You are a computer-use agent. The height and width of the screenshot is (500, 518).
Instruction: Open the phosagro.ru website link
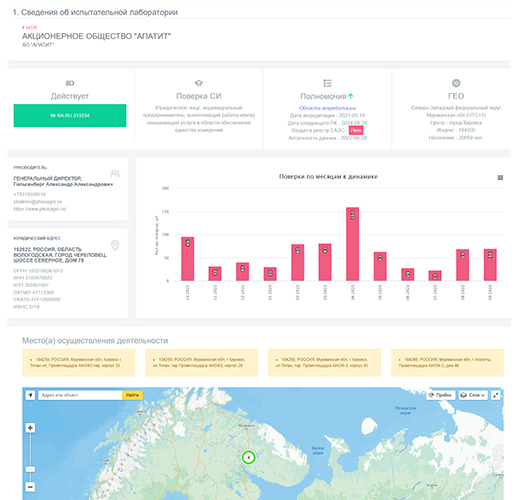pos(40,209)
